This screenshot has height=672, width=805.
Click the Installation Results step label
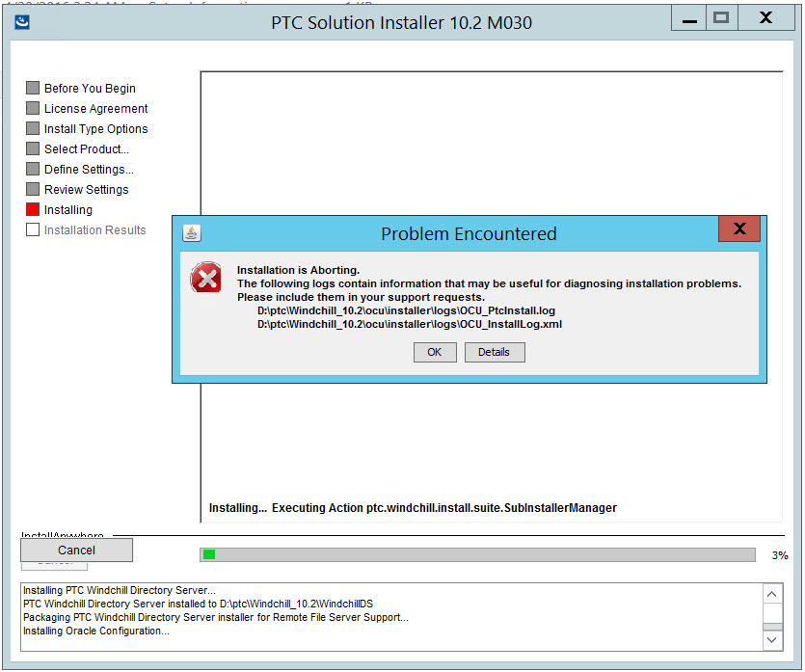[x=95, y=230]
